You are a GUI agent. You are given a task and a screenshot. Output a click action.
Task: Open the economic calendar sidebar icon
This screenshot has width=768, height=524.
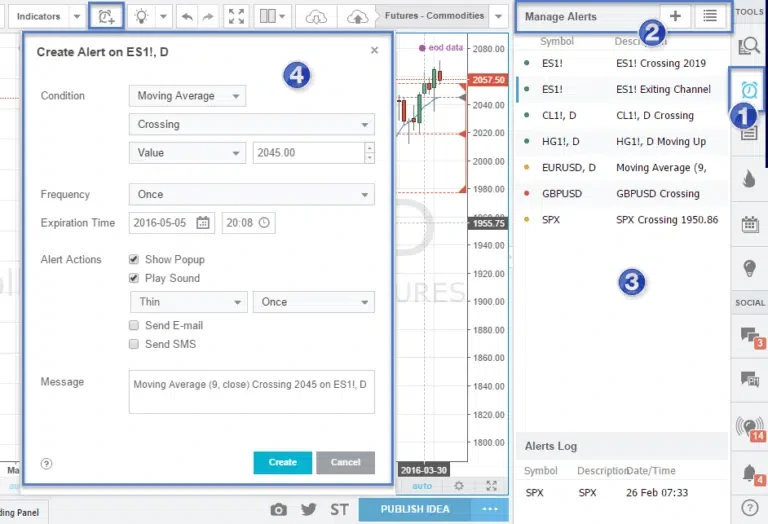[749, 224]
